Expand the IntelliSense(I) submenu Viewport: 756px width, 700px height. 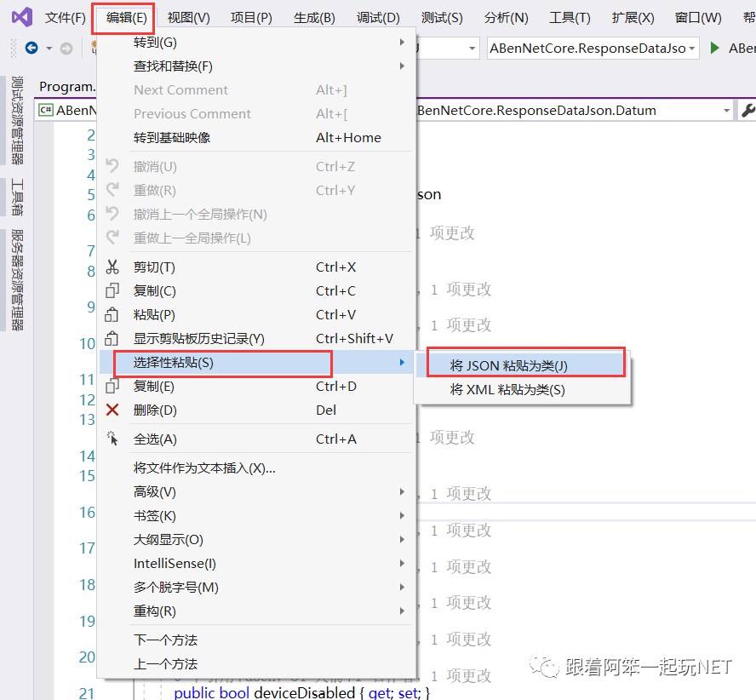tap(256, 563)
